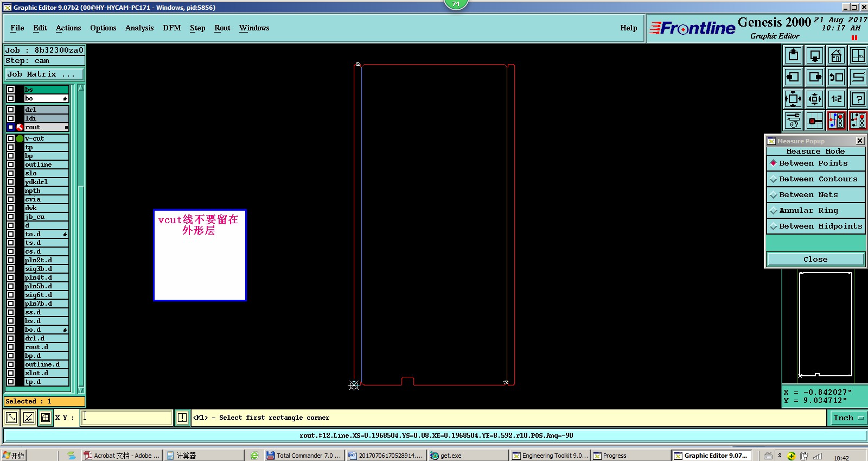Toggle display checkbox for layer rout
Viewport: 868px width, 461px height.
(x=11, y=127)
